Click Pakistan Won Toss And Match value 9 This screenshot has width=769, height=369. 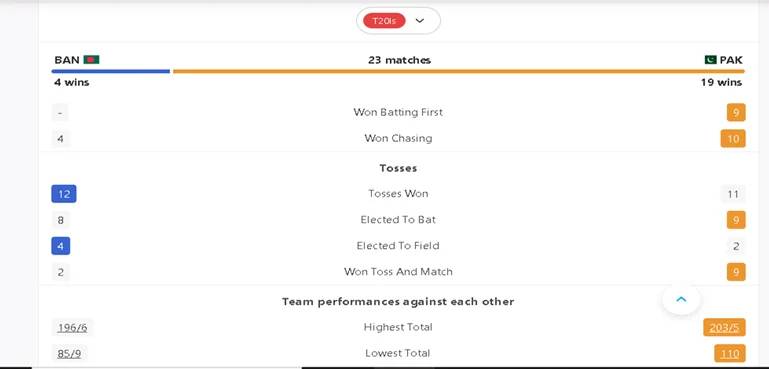coord(736,272)
